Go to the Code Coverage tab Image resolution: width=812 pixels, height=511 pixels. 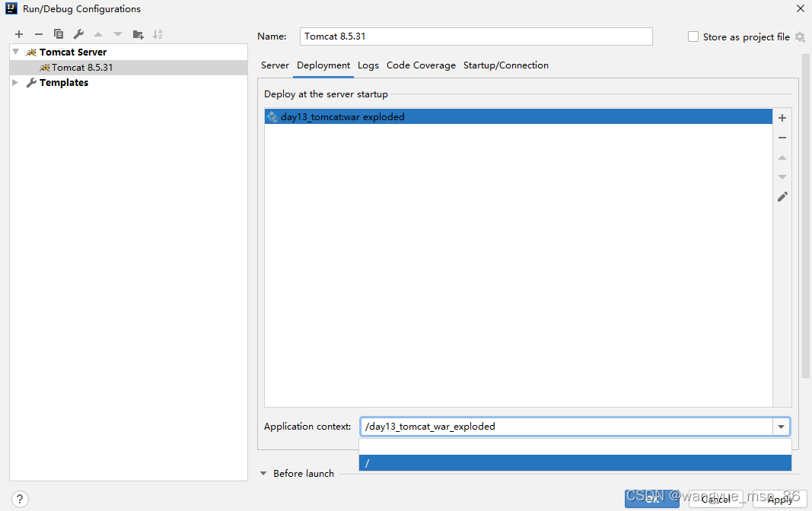point(421,65)
